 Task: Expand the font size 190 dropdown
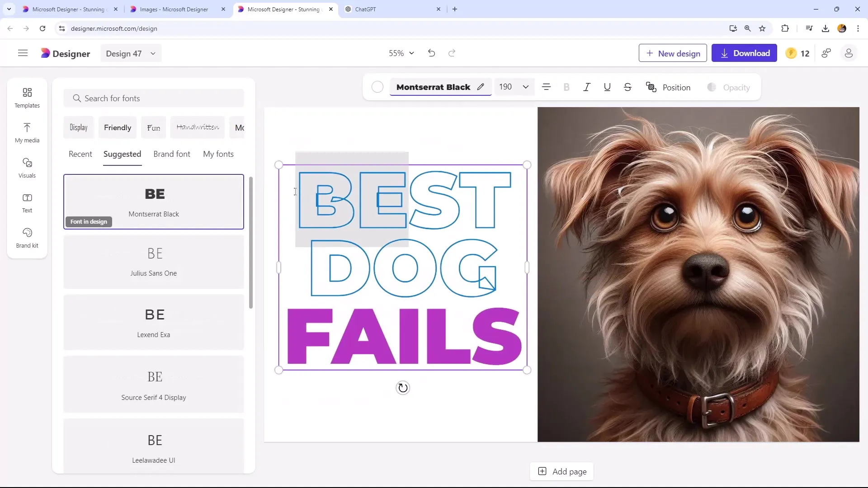pos(525,87)
